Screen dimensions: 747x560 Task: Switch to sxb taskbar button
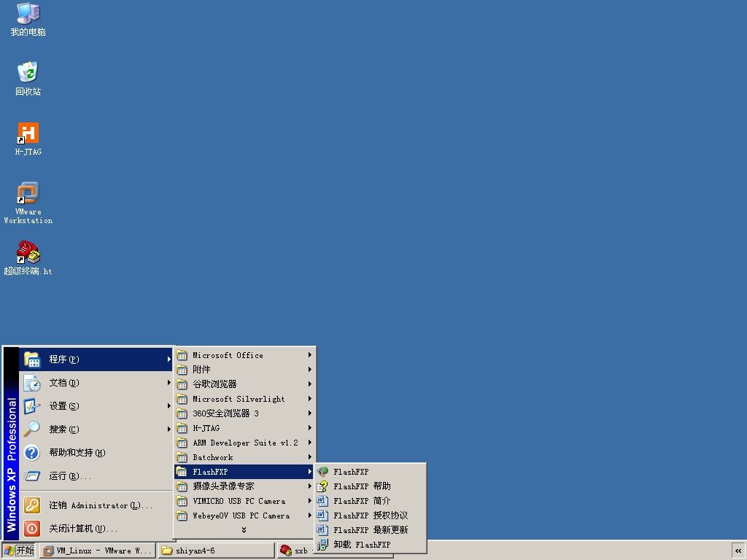[295, 551]
